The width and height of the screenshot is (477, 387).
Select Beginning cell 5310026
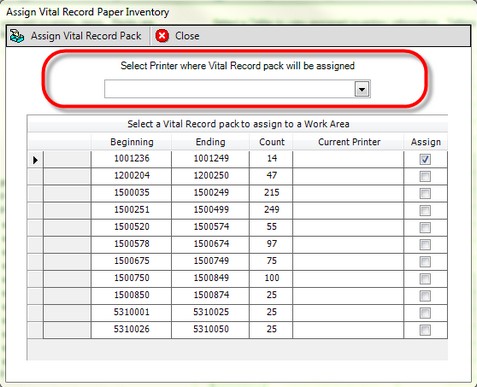tap(131, 329)
